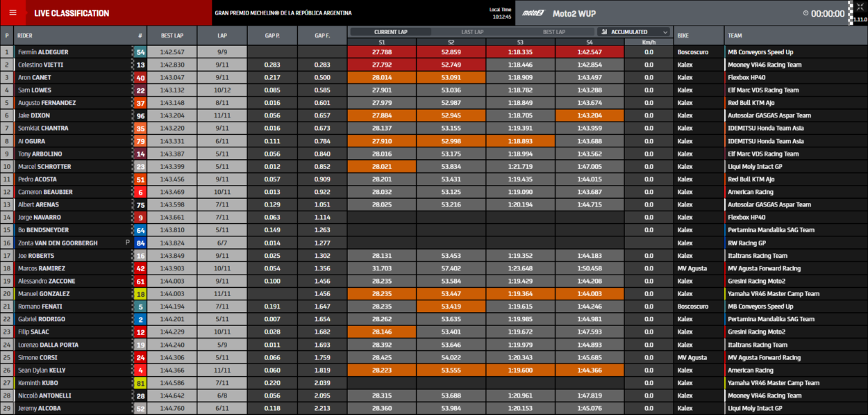Select rider Fermín Aldeguer
Screen dimensions: 868x415
pos(43,52)
